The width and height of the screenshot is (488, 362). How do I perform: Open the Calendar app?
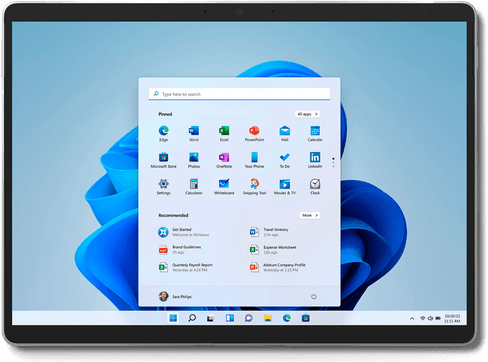point(315,133)
